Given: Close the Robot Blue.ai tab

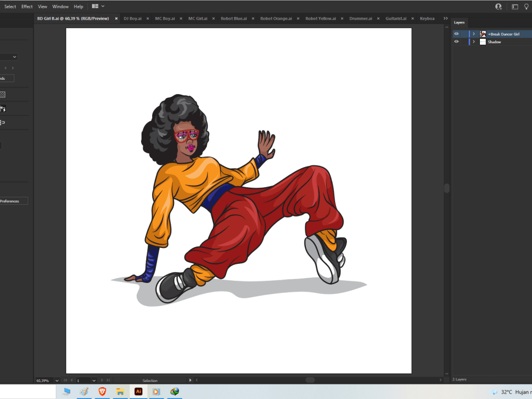Looking at the screenshot, I should coord(253,19).
